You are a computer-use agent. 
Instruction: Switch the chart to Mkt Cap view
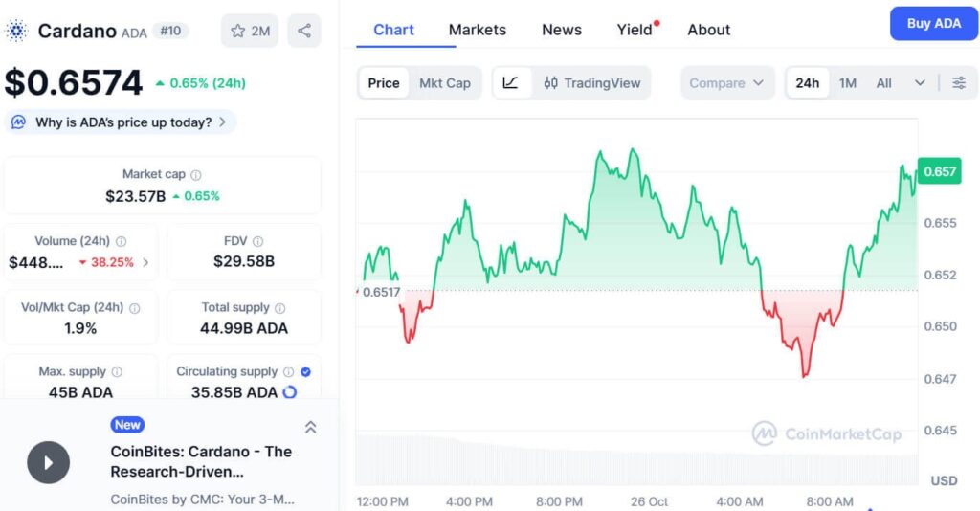(x=445, y=83)
